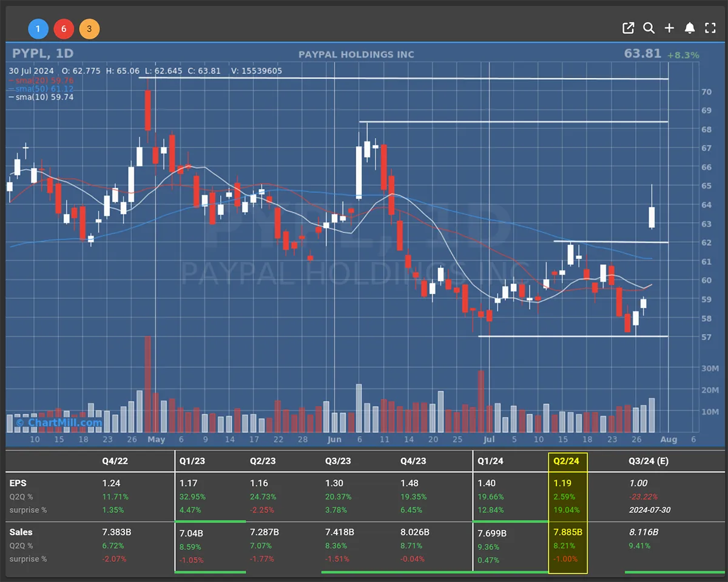
Task: Click the red badge numbered 6
Action: 64,28
